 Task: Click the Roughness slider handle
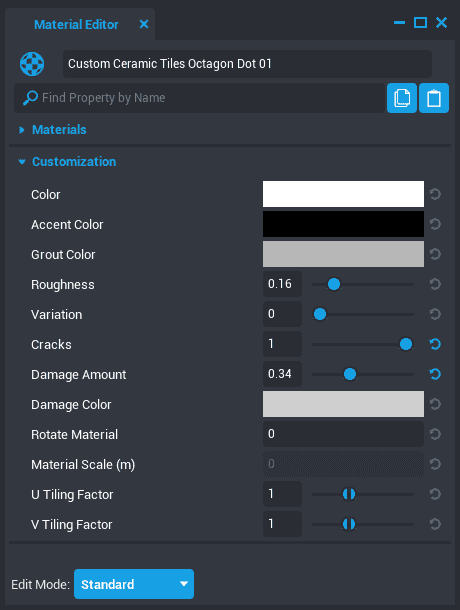[x=334, y=284]
